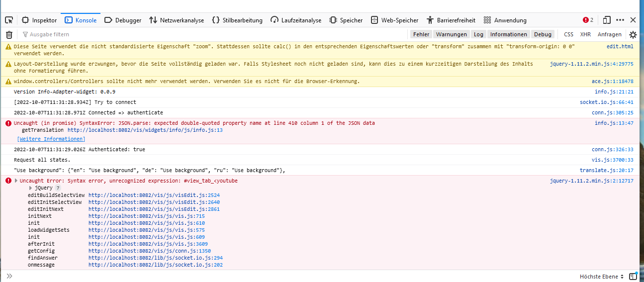
Task: Expand the Uncaught Error stack trace arrow
Action: tap(16, 181)
